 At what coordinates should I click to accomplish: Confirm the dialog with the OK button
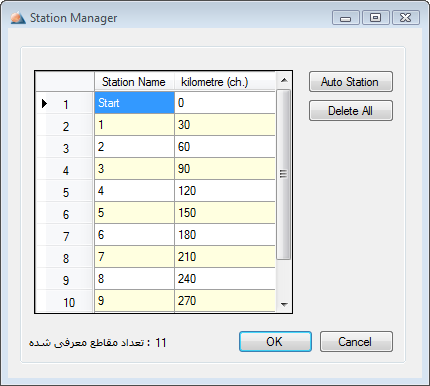[275, 341]
